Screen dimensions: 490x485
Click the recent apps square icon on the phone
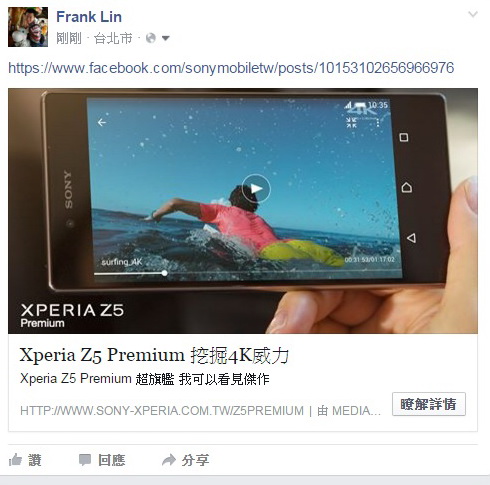click(x=404, y=137)
